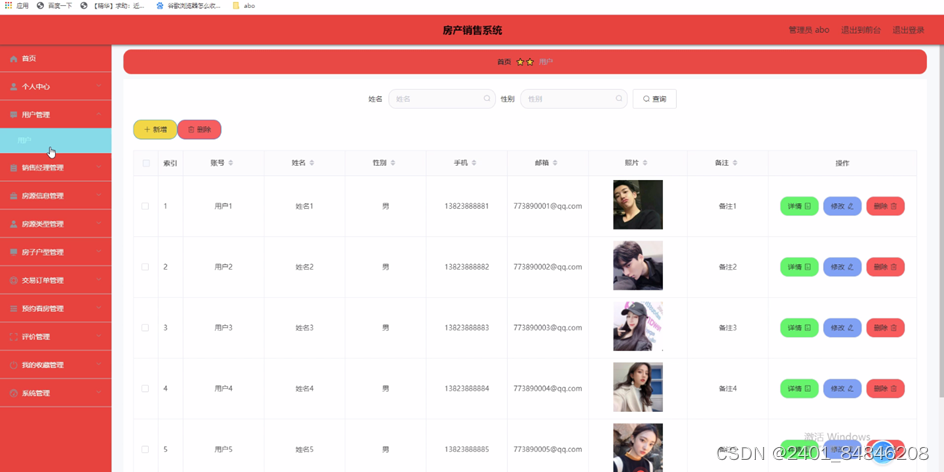Open 详情 for 用户2

[799, 267]
